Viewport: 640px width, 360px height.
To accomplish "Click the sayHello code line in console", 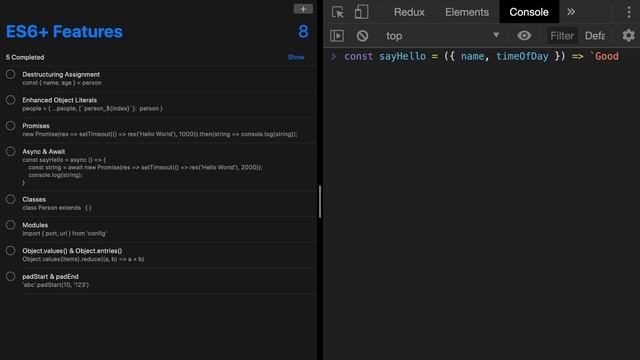I will [x=481, y=56].
